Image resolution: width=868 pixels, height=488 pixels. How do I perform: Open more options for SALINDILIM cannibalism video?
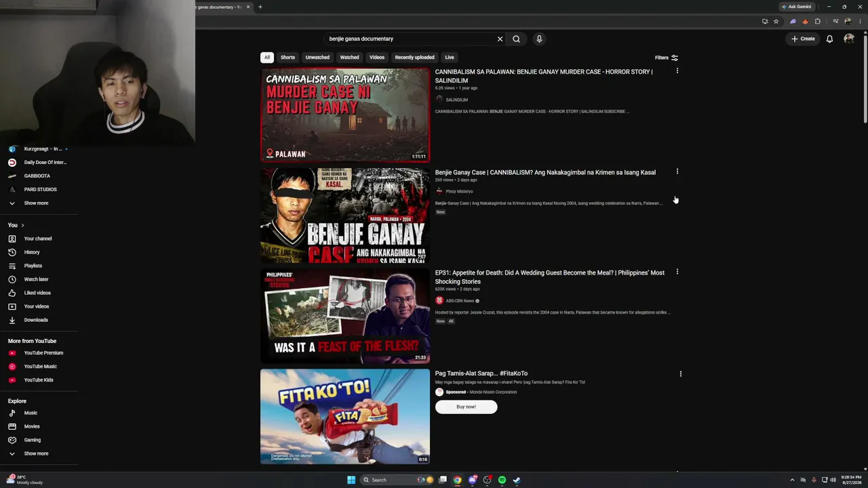pyautogui.click(x=677, y=70)
